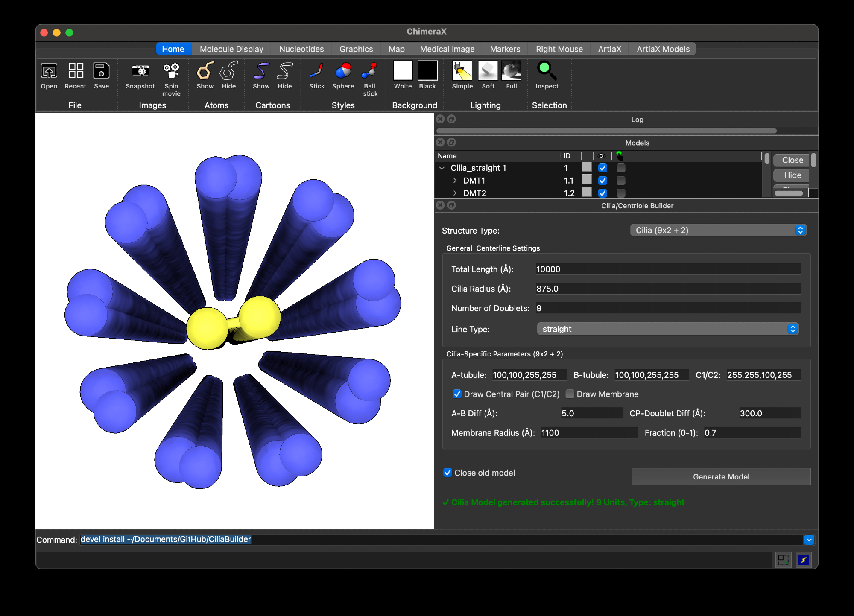The image size is (854, 616).
Task: Toggle DMT1 model visibility checkbox
Action: (602, 181)
